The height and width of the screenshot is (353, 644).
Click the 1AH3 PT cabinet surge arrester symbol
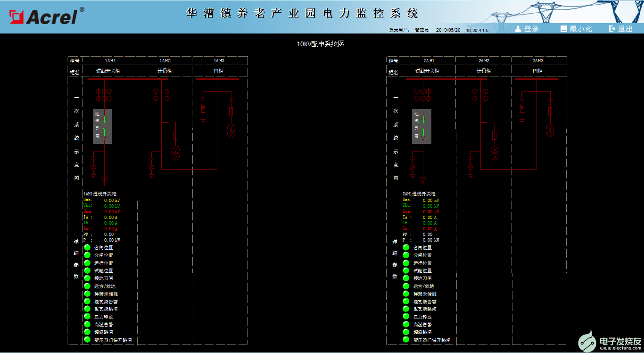point(203,108)
